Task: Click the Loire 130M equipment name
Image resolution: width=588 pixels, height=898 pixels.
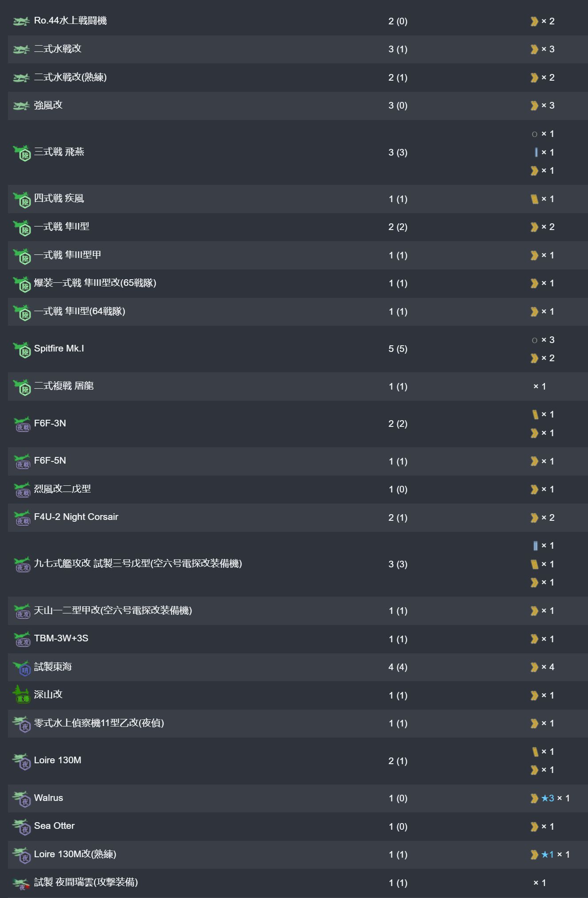Action: (x=58, y=760)
